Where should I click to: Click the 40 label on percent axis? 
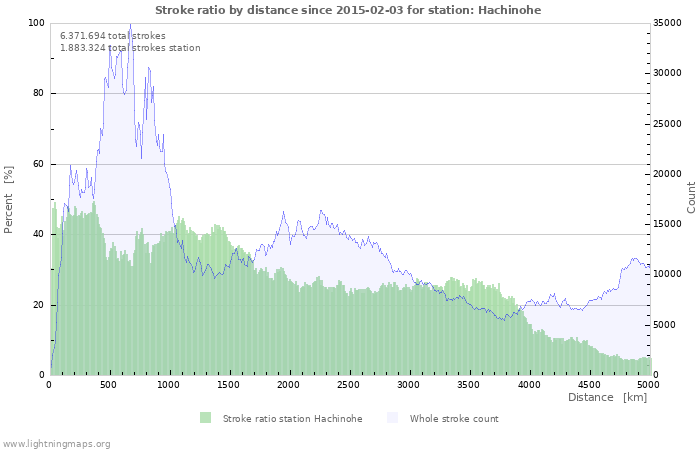point(39,234)
